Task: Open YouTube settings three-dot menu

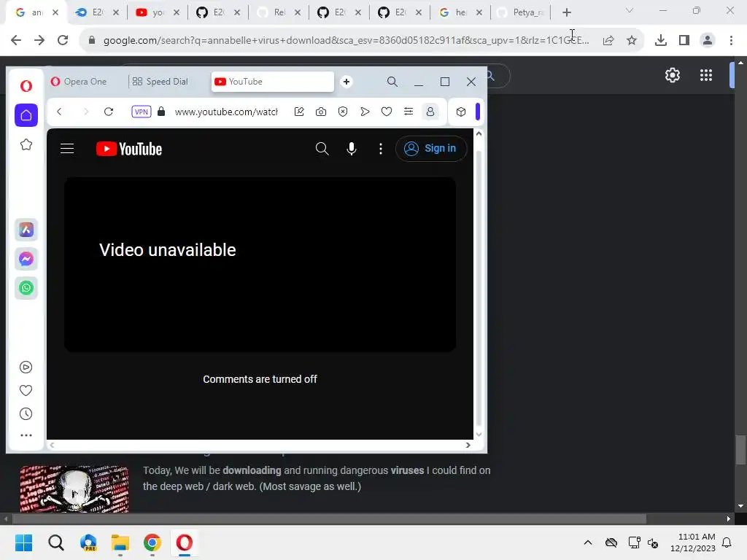Action: pyautogui.click(x=381, y=149)
